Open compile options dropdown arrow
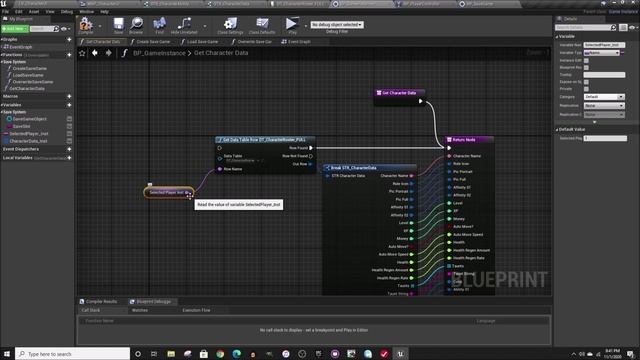This screenshot has height=360, width=640. click(100, 26)
